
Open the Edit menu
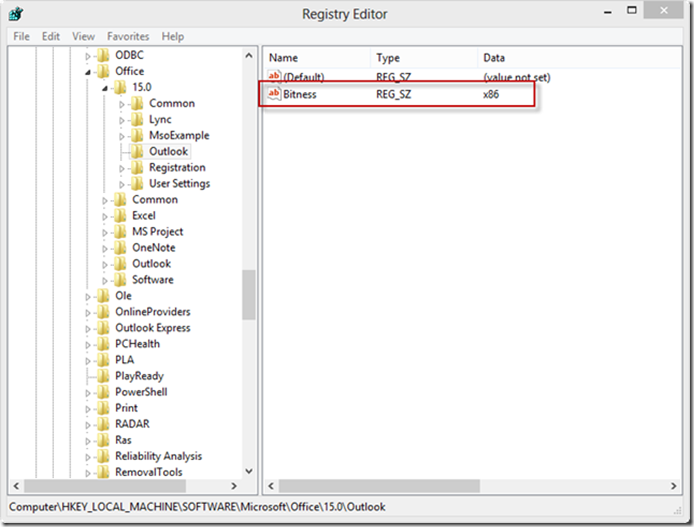click(x=51, y=36)
